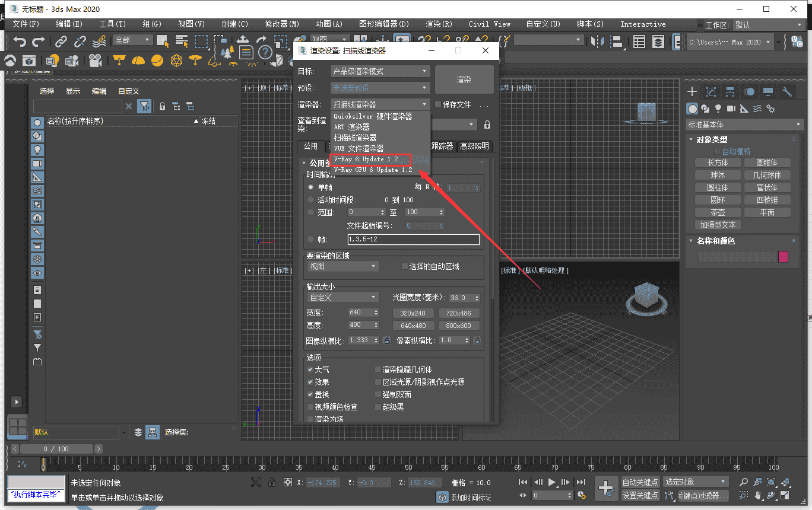
Task: Switch to the 公用 tab in render dialog
Action: pyautogui.click(x=311, y=146)
